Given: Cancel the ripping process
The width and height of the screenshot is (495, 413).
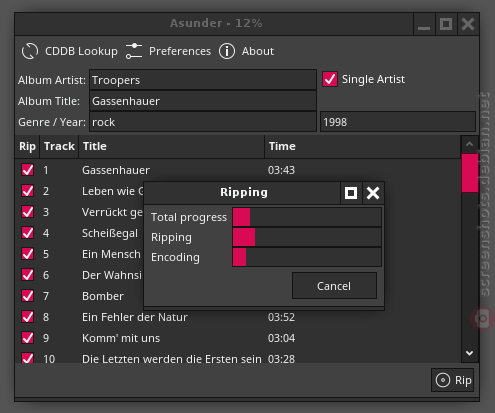Looking at the screenshot, I should (334, 286).
